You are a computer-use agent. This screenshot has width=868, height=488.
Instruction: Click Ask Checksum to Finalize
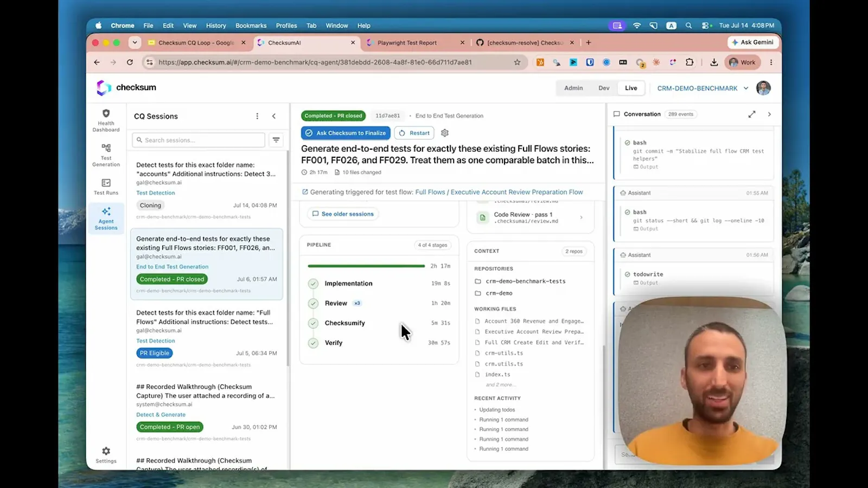click(x=346, y=133)
